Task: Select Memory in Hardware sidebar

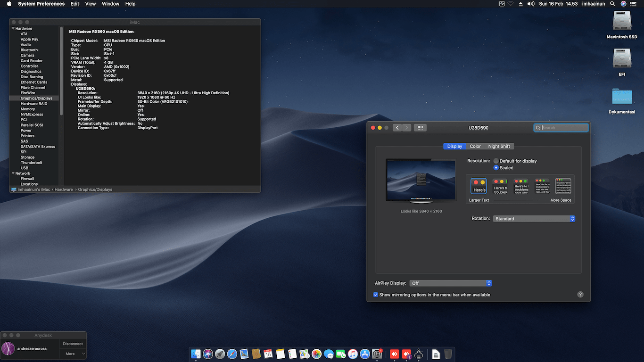Action: click(x=28, y=109)
